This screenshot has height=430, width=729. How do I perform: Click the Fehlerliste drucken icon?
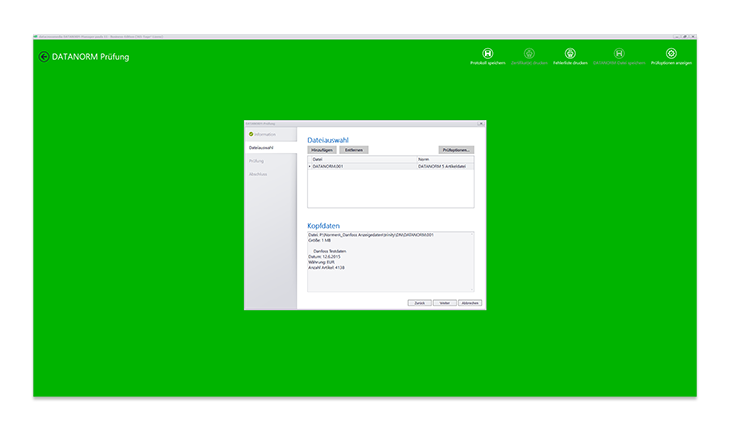pos(570,53)
